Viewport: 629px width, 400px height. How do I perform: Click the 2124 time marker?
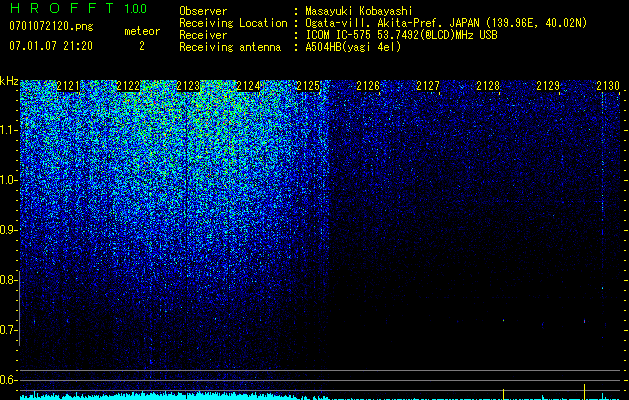(248, 86)
